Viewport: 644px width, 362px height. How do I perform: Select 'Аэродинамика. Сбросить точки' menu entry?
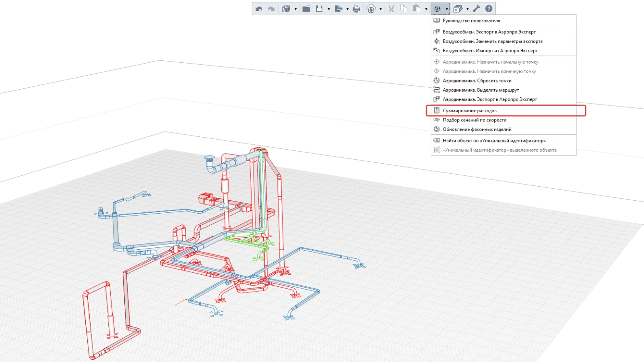pos(477,80)
